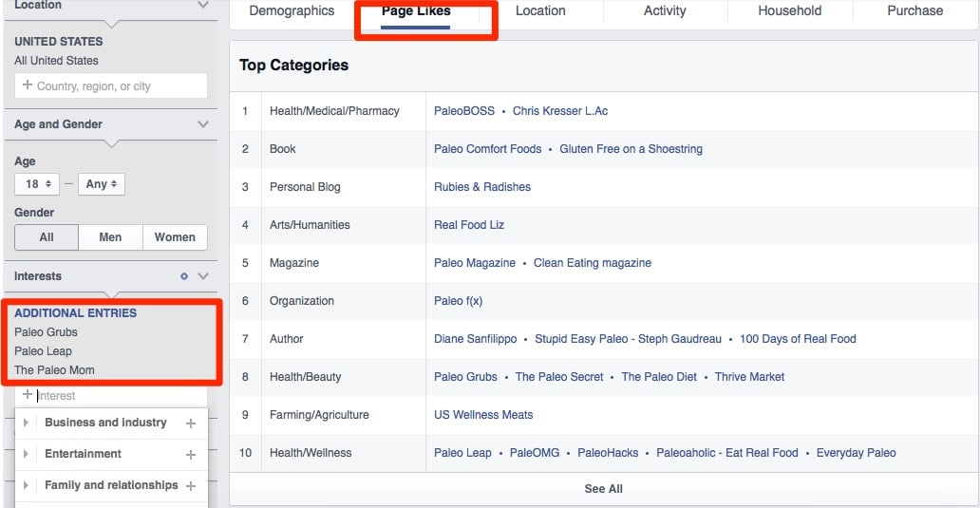Collapse the Interests section chevron

tap(202, 276)
